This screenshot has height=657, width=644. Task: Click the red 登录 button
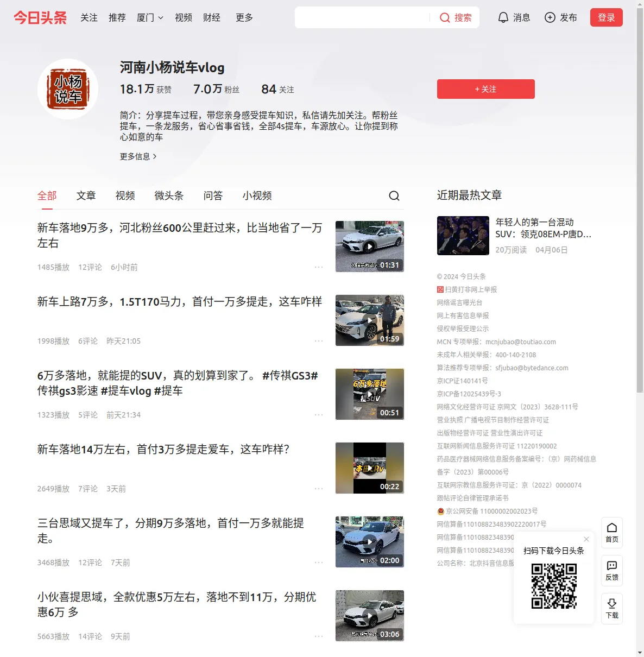[607, 17]
